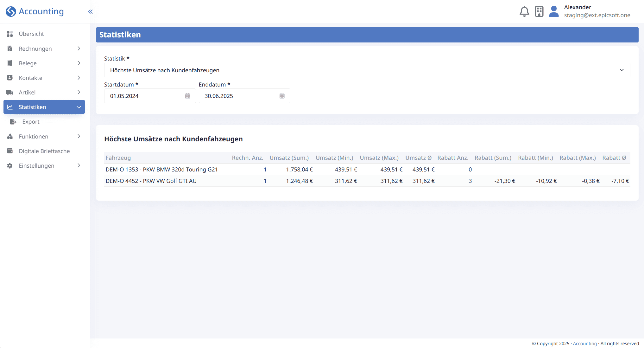Open the notifications bell
Screen dimensions: 644x348
[524, 11]
